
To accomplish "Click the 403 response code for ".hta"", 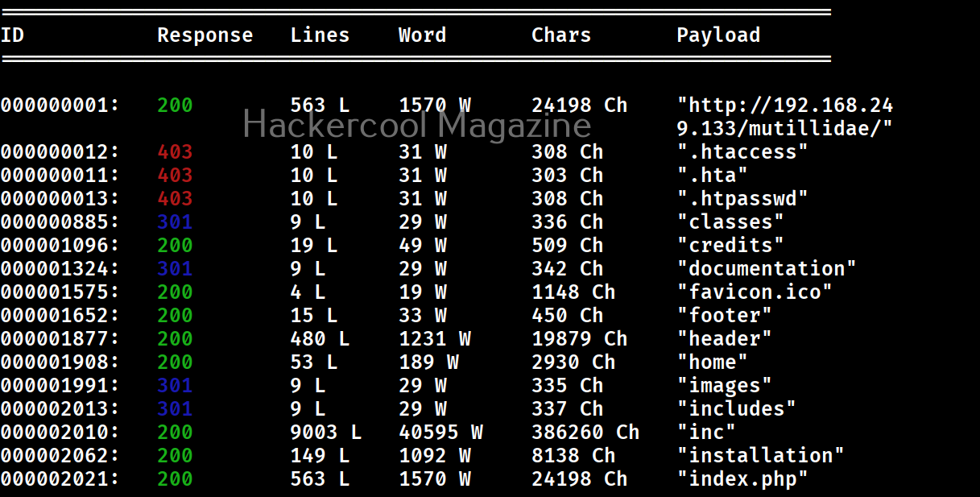I will coord(175,176).
